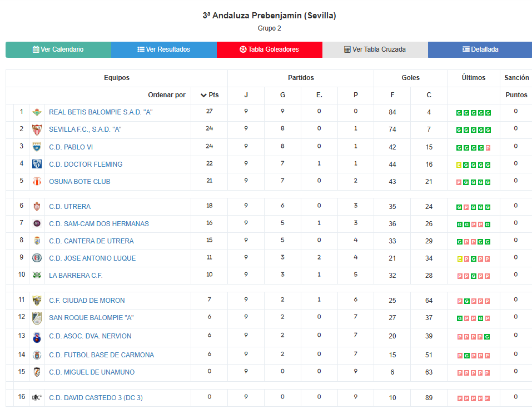Click the Osuna Bote Club crest icon
The image size is (532, 414).
pos(37,181)
